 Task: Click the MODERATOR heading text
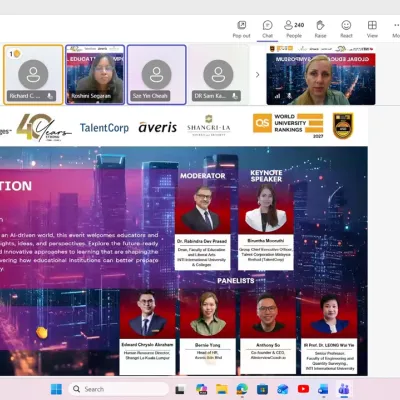coord(203,176)
